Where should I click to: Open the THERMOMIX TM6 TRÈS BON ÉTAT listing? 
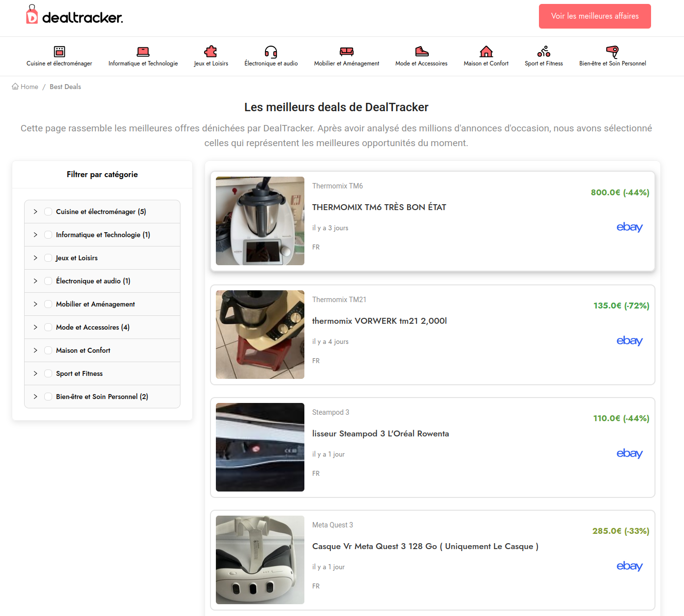(379, 207)
